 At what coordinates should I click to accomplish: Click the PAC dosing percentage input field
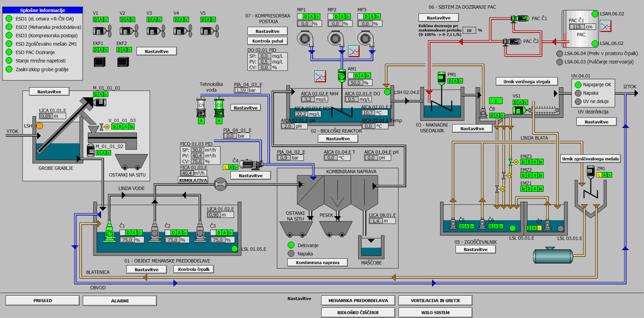click(469, 30)
